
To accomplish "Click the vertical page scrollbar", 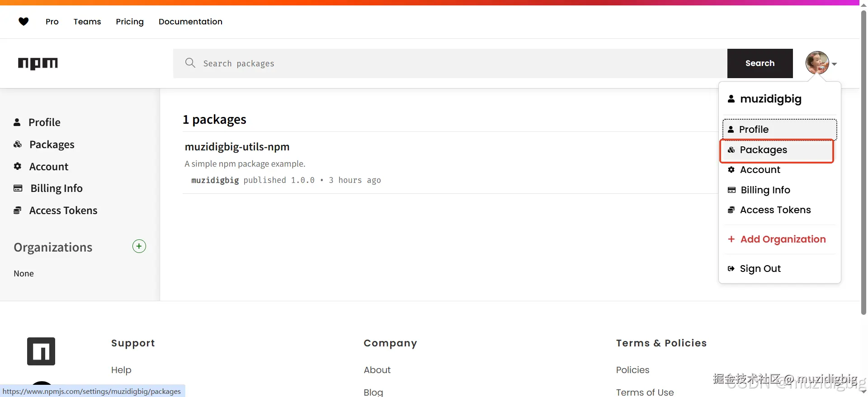I will (863, 163).
